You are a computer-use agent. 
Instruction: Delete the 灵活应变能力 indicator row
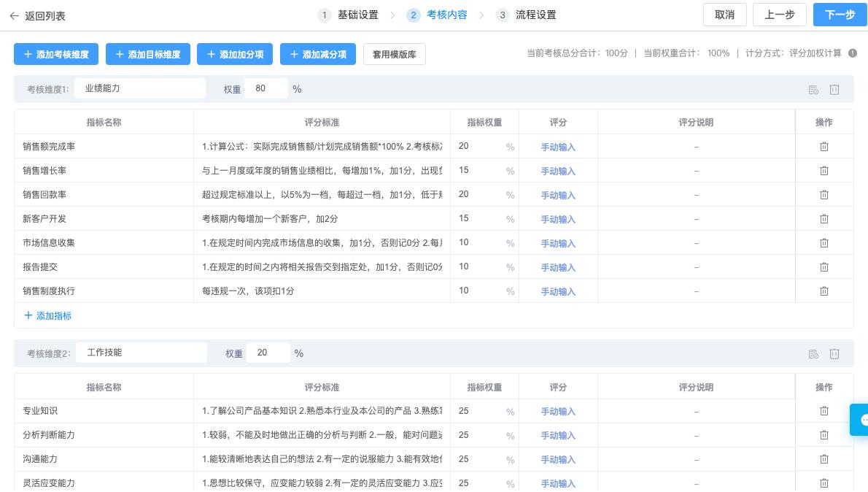click(x=824, y=483)
